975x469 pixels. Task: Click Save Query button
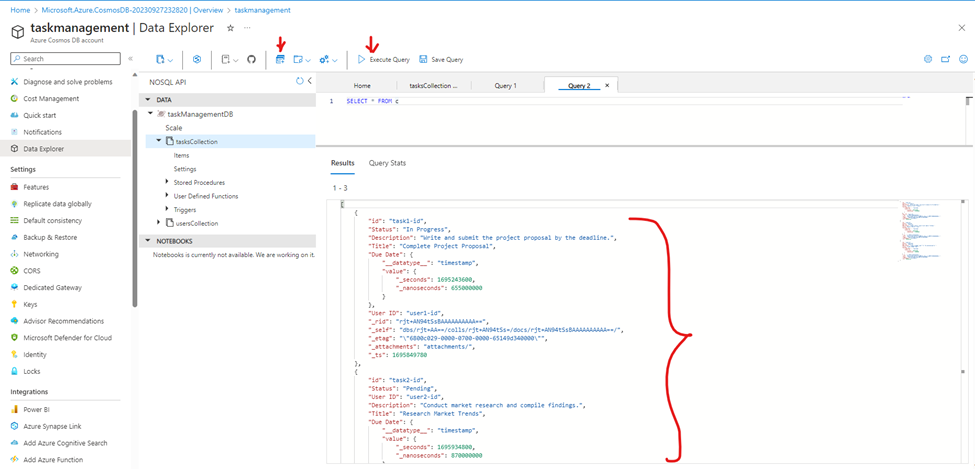(x=441, y=60)
